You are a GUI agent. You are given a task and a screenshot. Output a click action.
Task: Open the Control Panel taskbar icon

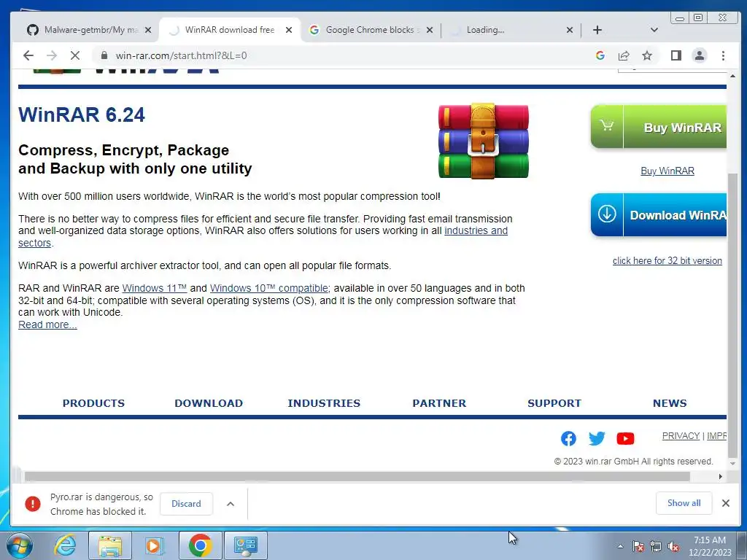click(246, 545)
